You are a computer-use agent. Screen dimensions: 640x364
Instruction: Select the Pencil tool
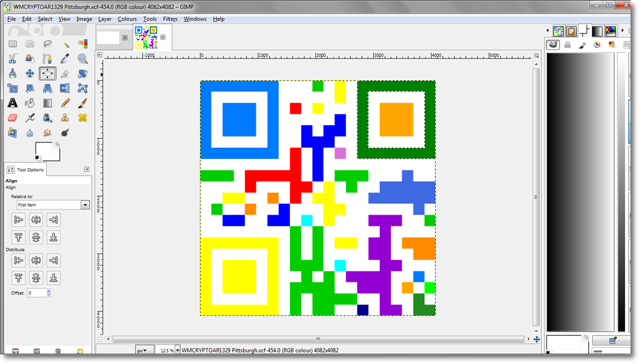click(65, 103)
